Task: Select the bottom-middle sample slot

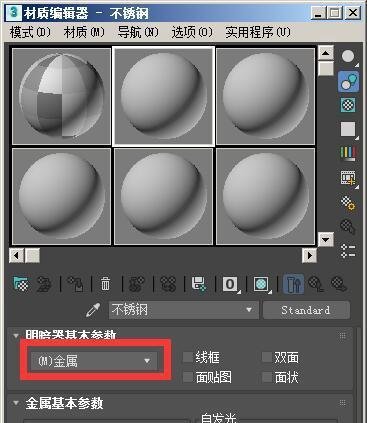Action: (163, 196)
